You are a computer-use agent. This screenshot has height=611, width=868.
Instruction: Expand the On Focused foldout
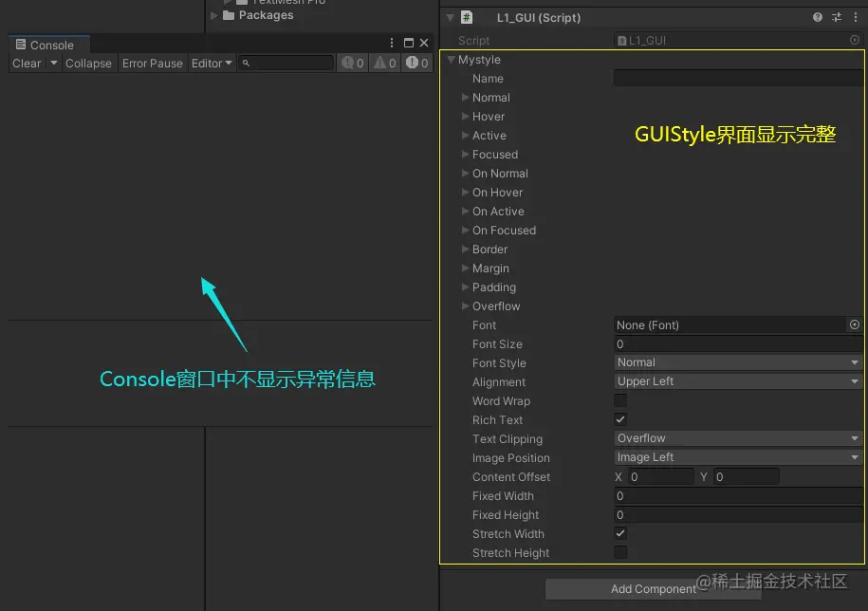tap(465, 230)
